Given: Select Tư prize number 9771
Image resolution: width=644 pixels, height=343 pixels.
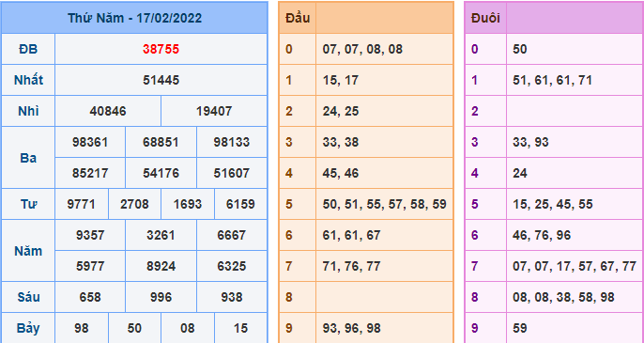Looking at the screenshot, I should 82,205.
